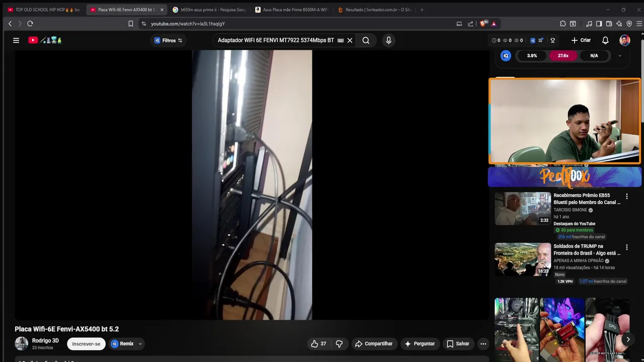
Task: Open a new browser tab
Action: (422, 10)
